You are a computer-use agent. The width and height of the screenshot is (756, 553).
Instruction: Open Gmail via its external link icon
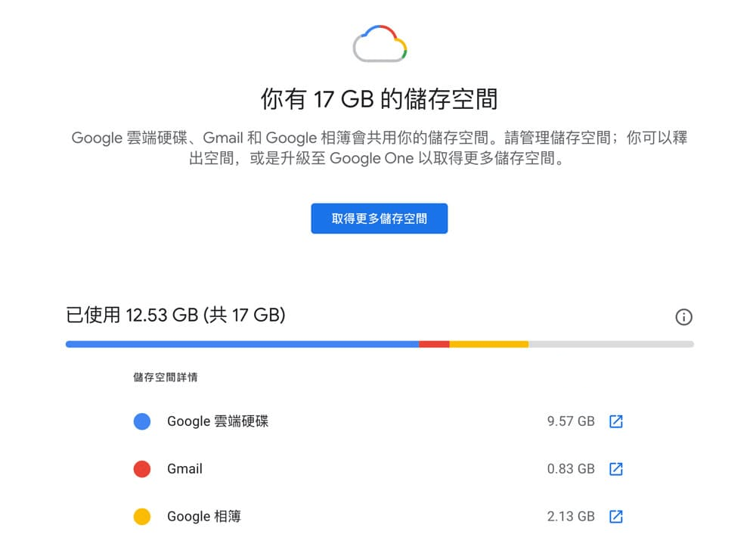tap(615, 469)
